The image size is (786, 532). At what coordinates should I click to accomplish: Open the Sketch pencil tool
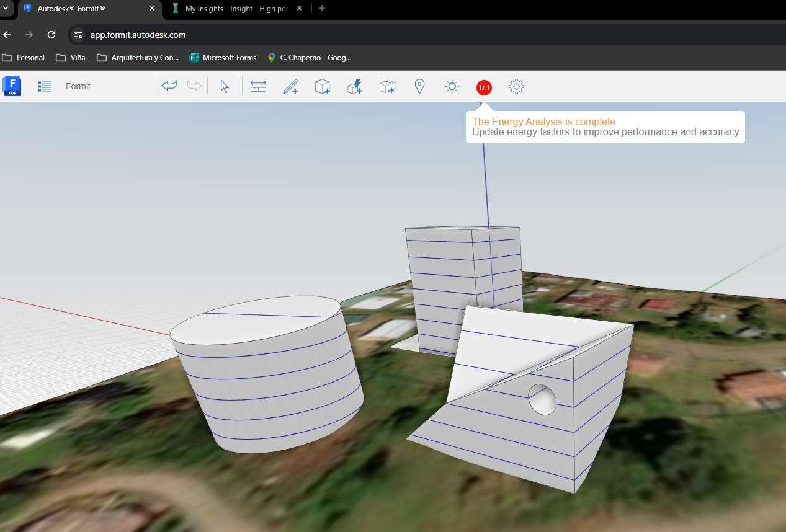pyautogui.click(x=290, y=87)
